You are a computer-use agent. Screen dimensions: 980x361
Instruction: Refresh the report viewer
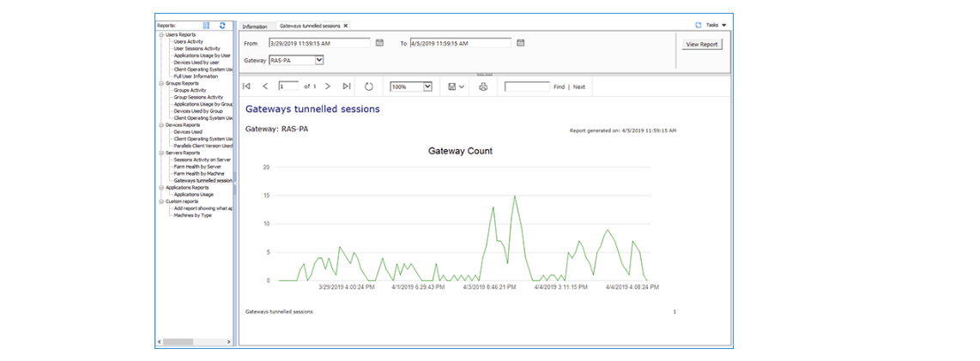pos(369,87)
